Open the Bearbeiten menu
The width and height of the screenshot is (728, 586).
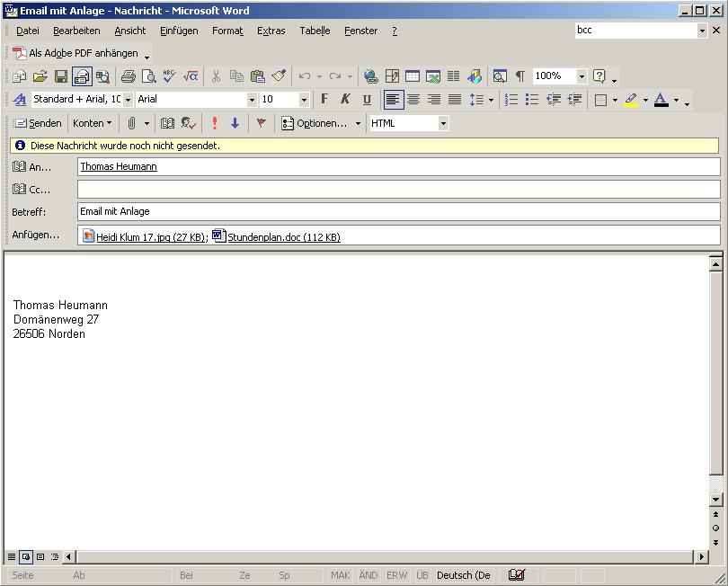[76, 31]
